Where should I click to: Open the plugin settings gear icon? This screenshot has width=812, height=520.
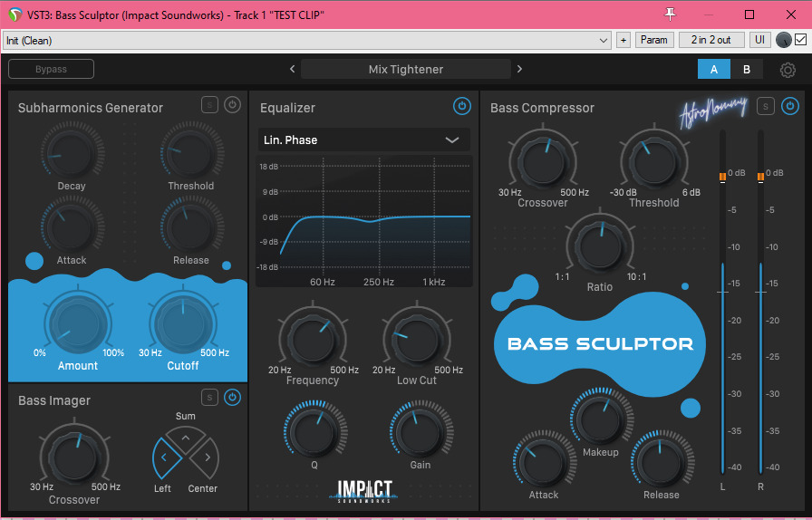coord(788,70)
